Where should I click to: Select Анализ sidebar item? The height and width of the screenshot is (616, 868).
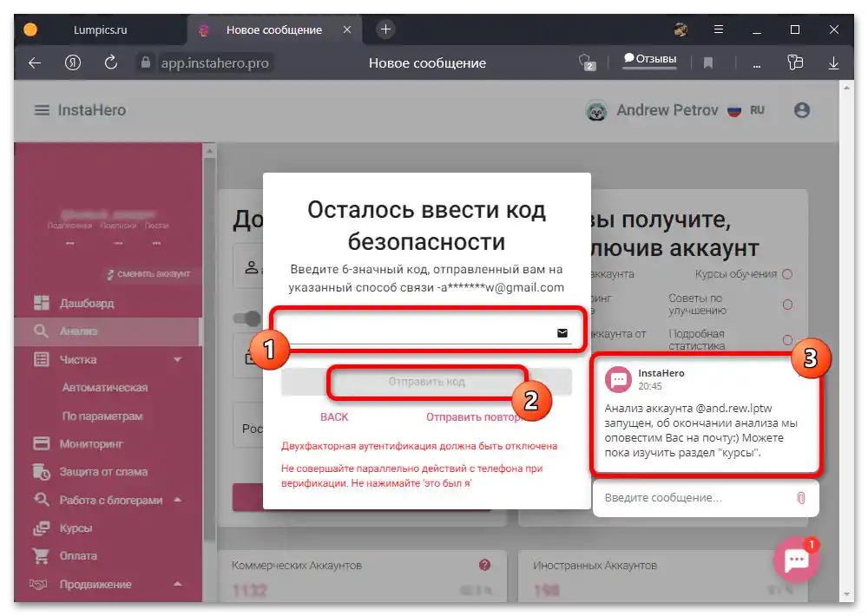pos(108,331)
